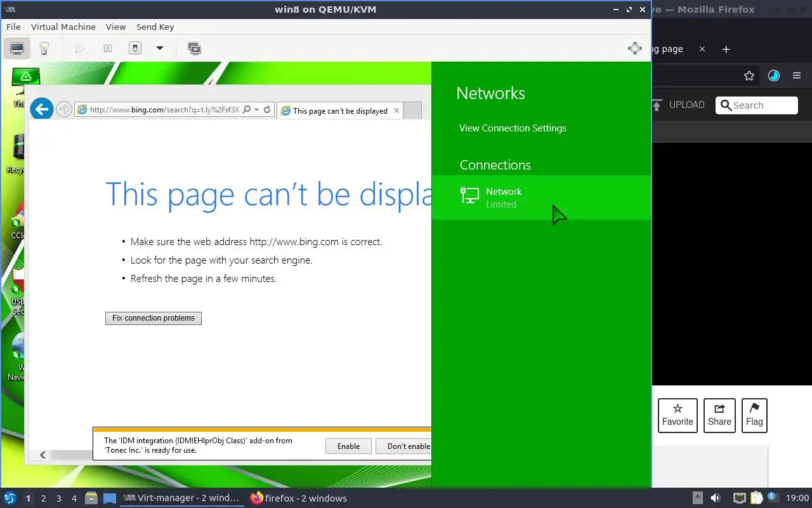This screenshot has width=812, height=508.
Task: Open the View menu in virt-manager
Action: coord(115,27)
